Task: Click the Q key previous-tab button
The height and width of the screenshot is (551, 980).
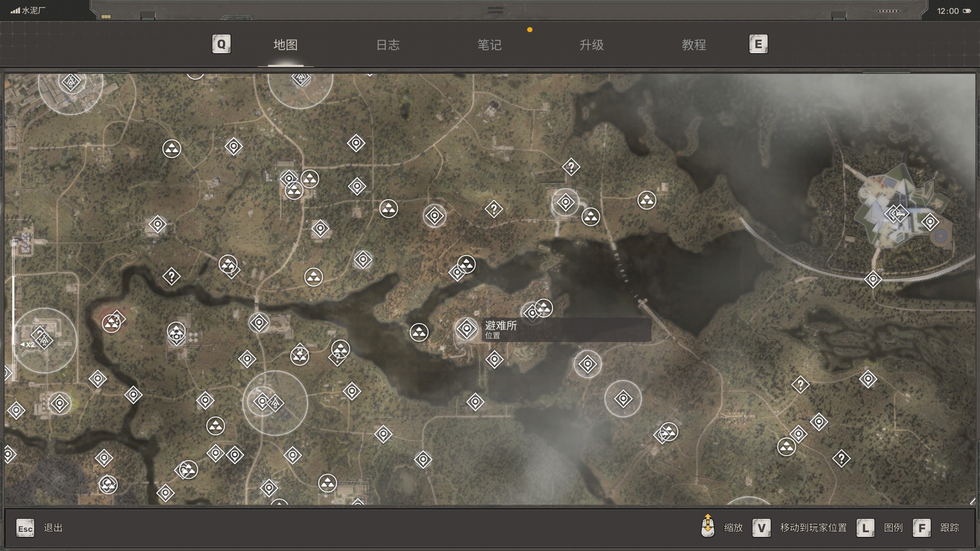Action: 221,44
